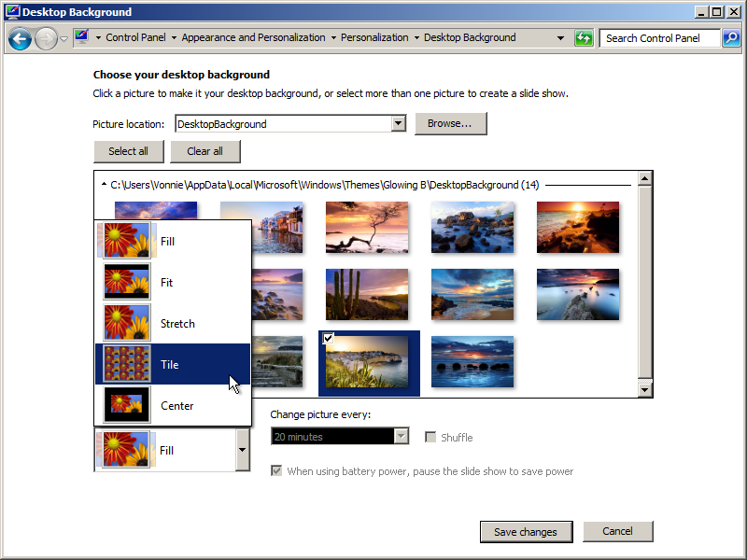Select the leaning tree sunset wallpaper
747x560 pixels.
pos(367,227)
